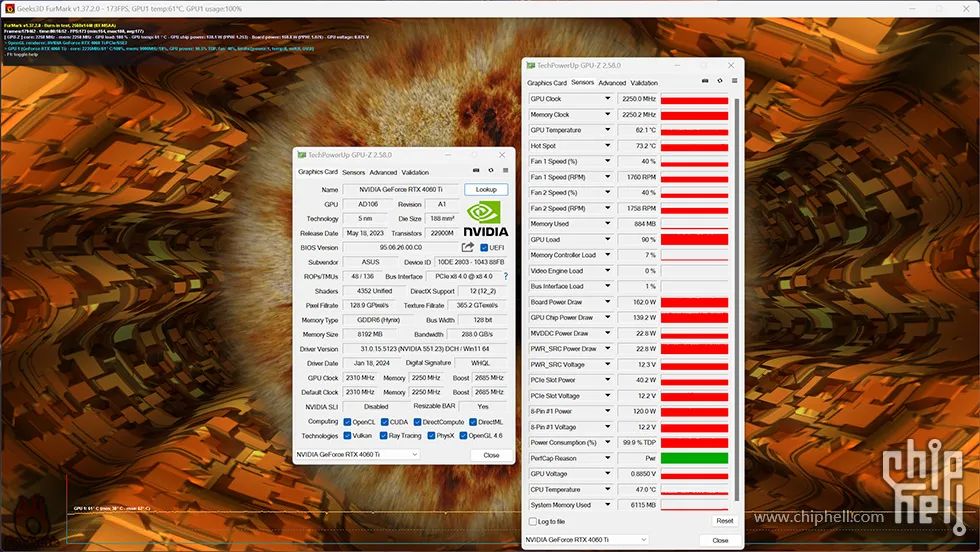The width and height of the screenshot is (980, 552).
Task: Open GPU selector dropdown in Sensors window
Action: pos(586,539)
